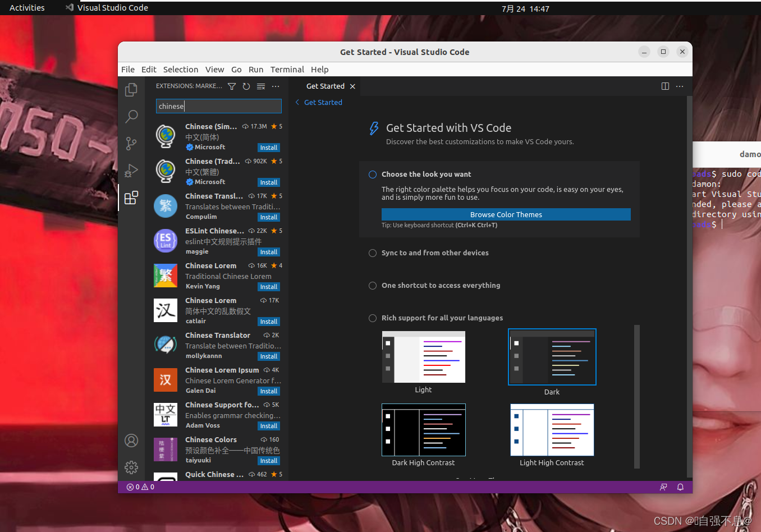Install ESLint Chinese Rules by maggie

tap(269, 252)
